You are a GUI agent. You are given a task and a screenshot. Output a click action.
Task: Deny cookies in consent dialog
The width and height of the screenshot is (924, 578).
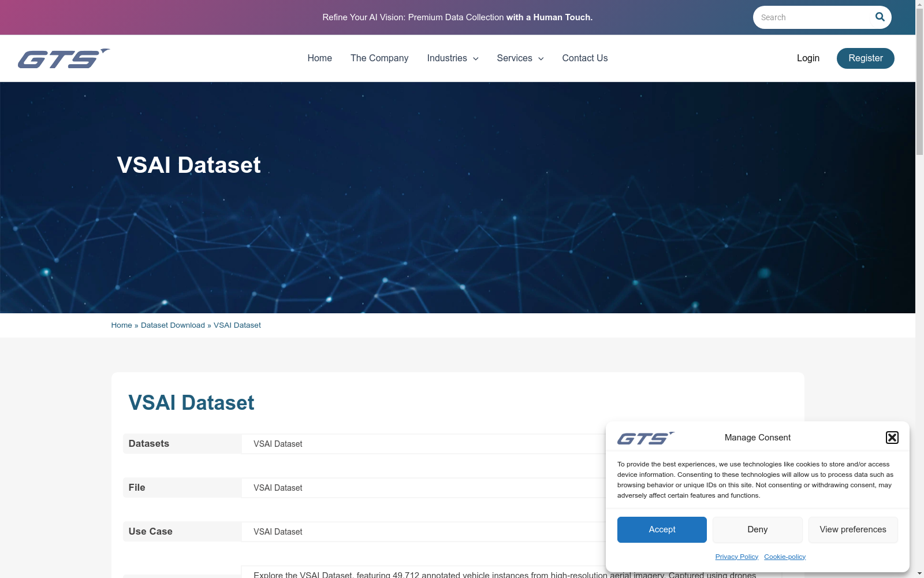757,529
